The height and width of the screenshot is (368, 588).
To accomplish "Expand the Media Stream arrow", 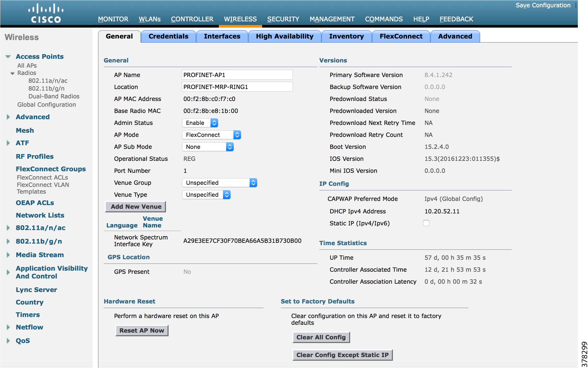I will 8,255.
